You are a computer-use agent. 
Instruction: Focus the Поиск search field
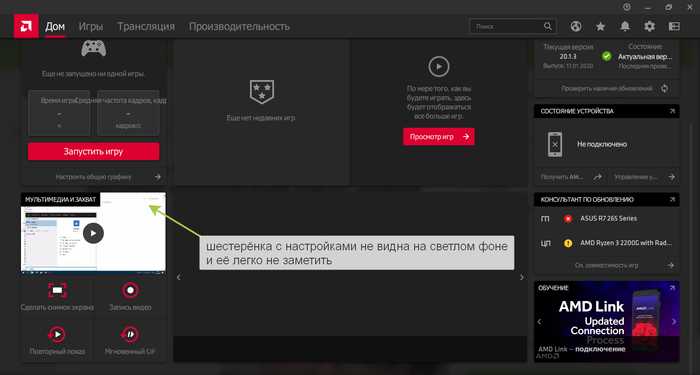pyautogui.click(x=513, y=26)
